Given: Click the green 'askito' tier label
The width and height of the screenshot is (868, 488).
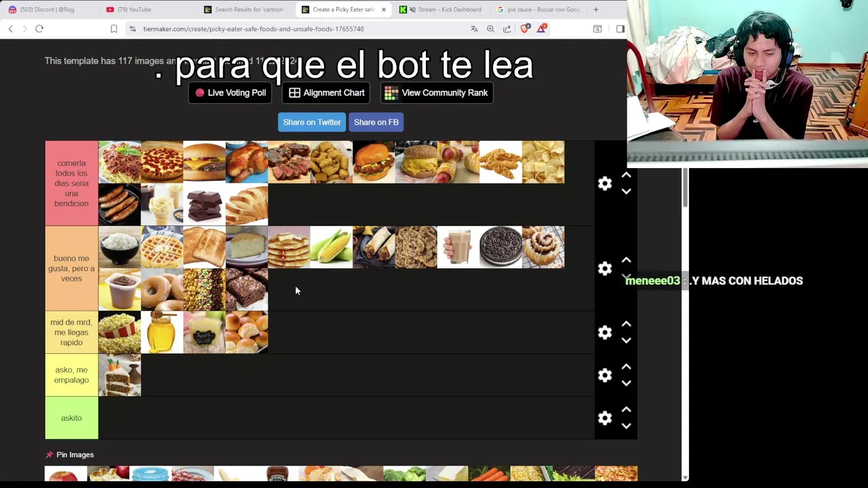Looking at the screenshot, I should [x=71, y=418].
